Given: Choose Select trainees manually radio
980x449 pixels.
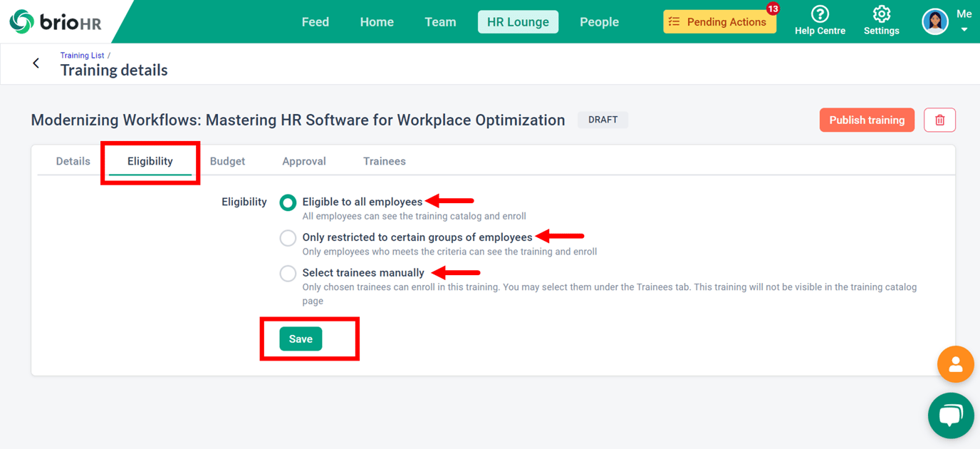Looking at the screenshot, I should (x=288, y=273).
